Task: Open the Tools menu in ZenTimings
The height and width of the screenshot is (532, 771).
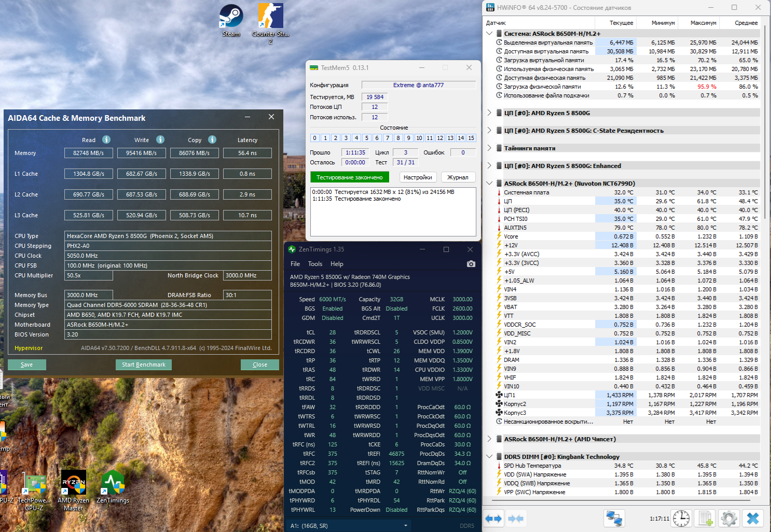Action: 315,264
